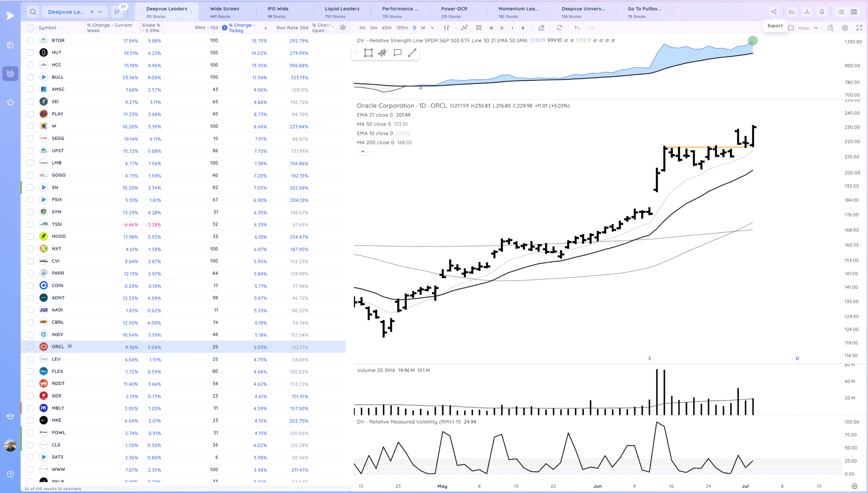The width and height of the screenshot is (868, 493).
Task: Sort by Run Rate 20d column
Action: (292, 28)
